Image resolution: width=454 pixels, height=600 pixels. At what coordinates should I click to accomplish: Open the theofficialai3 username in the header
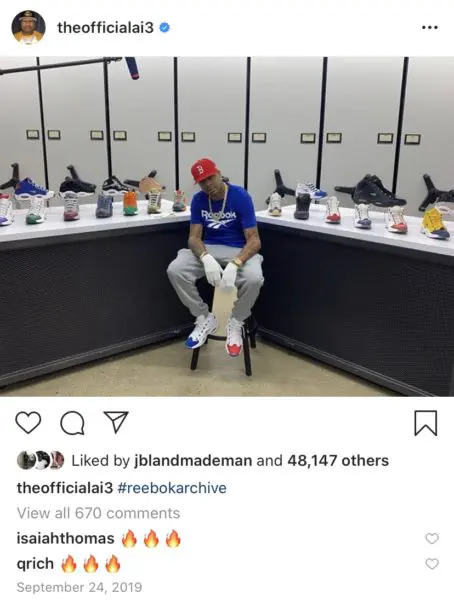pos(106,28)
